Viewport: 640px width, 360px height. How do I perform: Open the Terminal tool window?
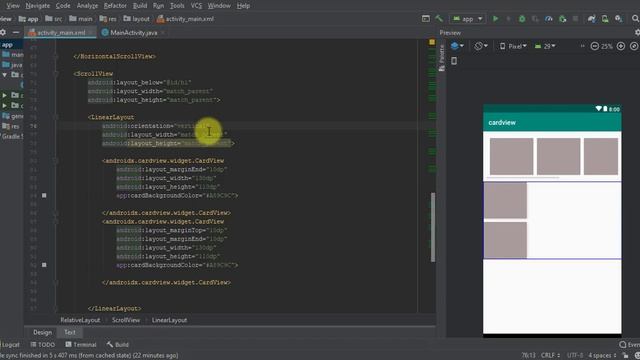point(81,344)
